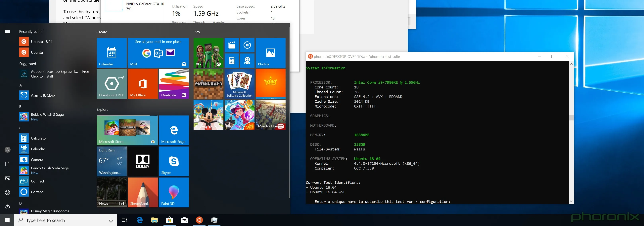Open Task View on the taskbar
The height and width of the screenshot is (226, 644).
(x=124, y=220)
